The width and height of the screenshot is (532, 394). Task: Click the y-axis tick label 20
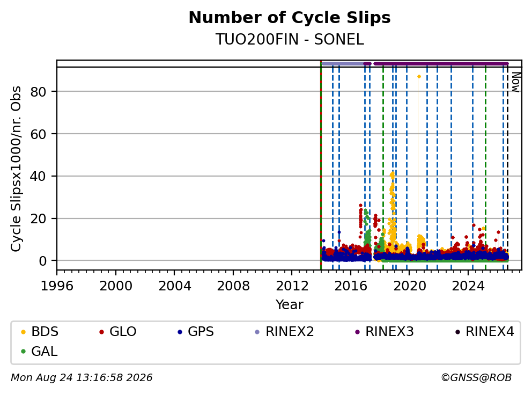(38, 218)
